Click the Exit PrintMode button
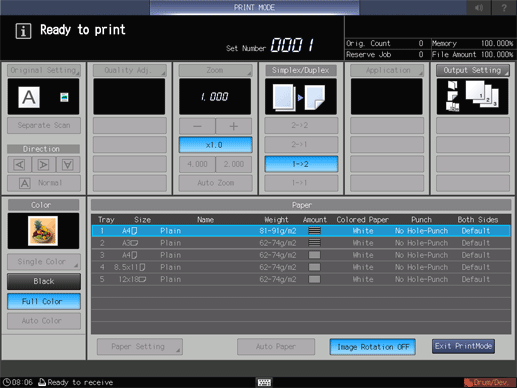 (463, 346)
